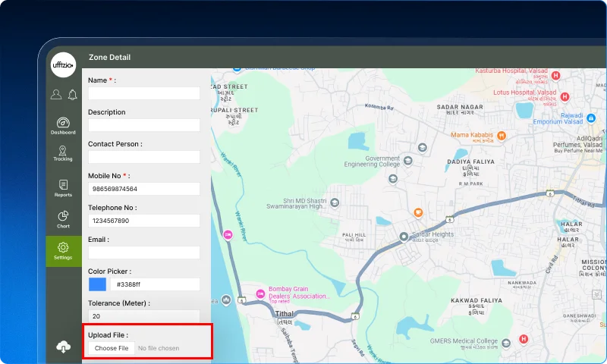607x364 pixels.
Task: Click the Lotus Hospital map marker
Action: 565,97
